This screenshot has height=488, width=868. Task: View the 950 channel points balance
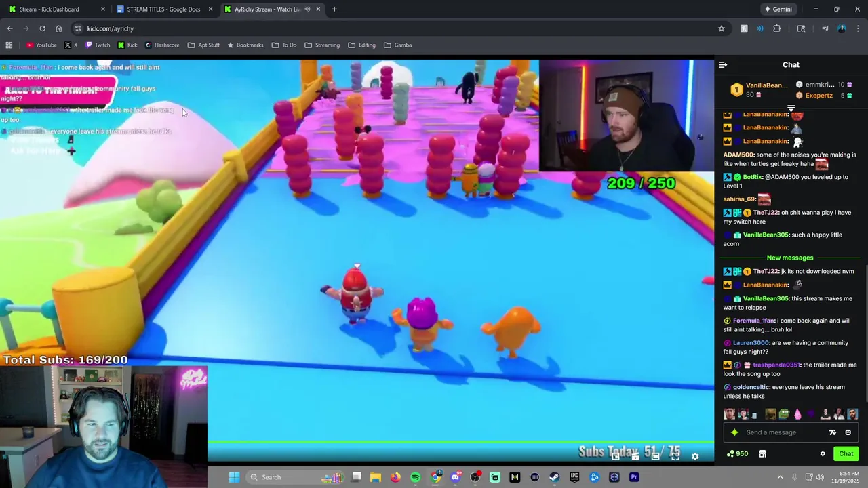[x=737, y=454]
